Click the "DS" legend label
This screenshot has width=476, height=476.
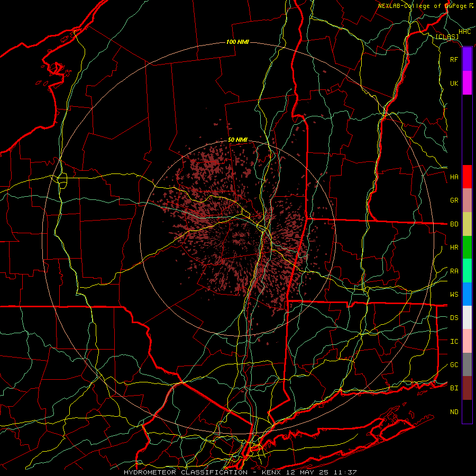click(x=454, y=318)
